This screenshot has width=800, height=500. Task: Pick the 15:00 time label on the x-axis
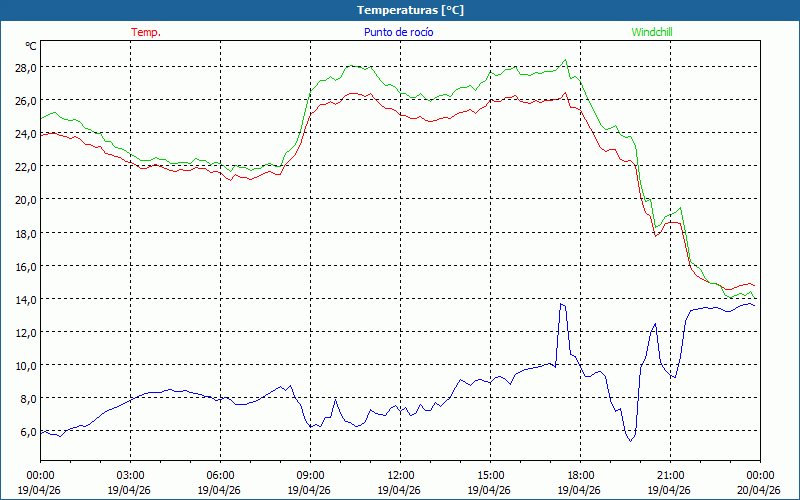tap(491, 475)
